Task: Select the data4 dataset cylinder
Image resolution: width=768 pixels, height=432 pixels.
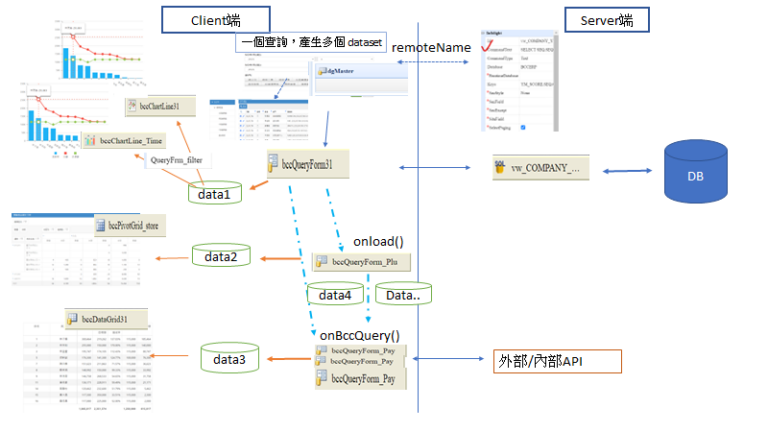Action: click(334, 294)
